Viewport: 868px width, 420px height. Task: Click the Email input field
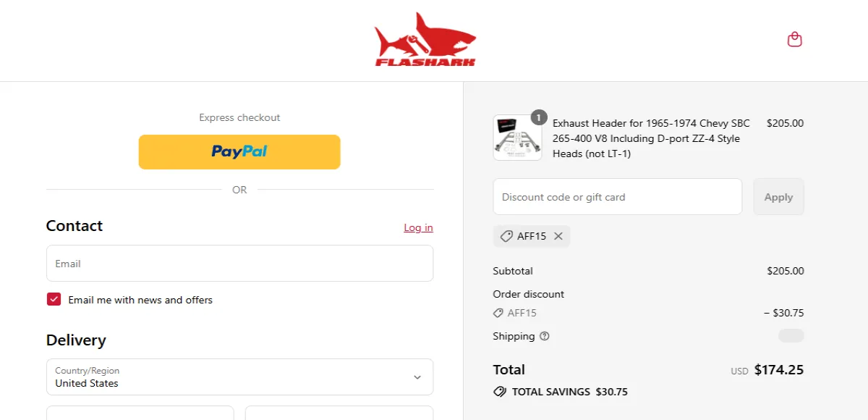tap(239, 263)
